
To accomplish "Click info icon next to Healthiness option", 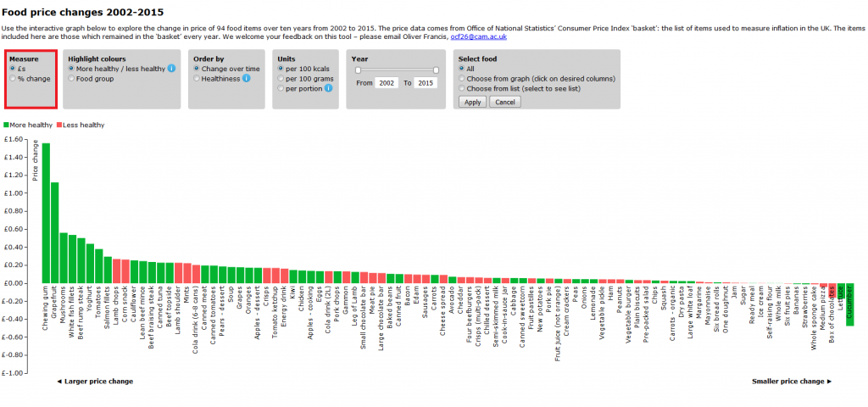I will click(247, 78).
